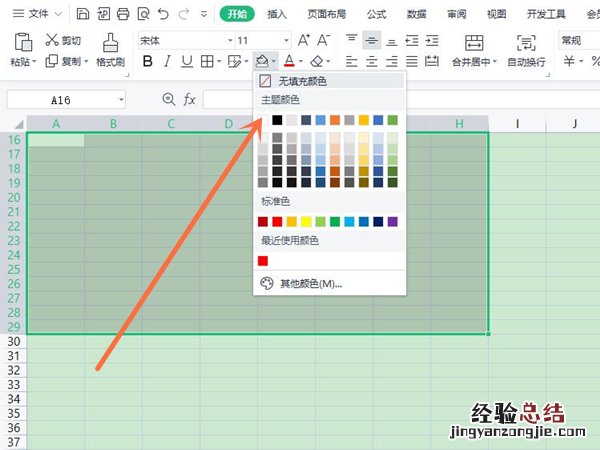
Task: Click the Bold formatting icon
Action: point(148,62)
